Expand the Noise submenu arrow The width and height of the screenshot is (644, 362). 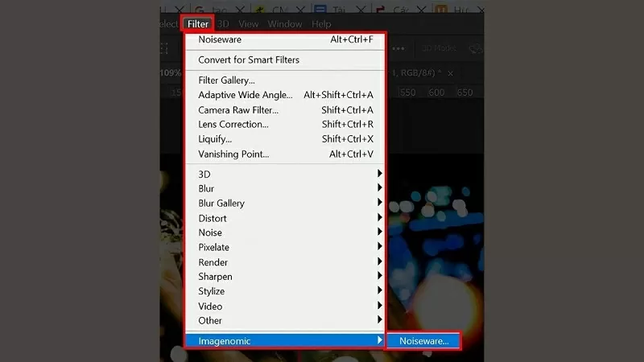click(x=379, y=232)
